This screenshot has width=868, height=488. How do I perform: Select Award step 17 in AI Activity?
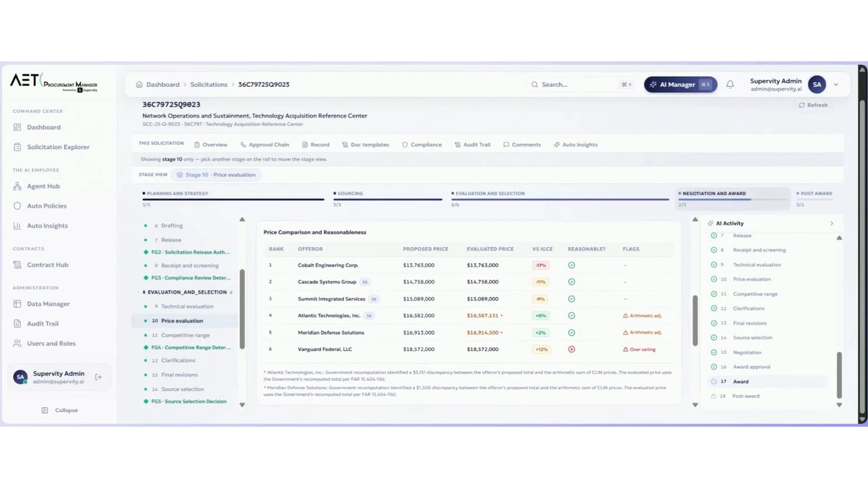(767, 382)
